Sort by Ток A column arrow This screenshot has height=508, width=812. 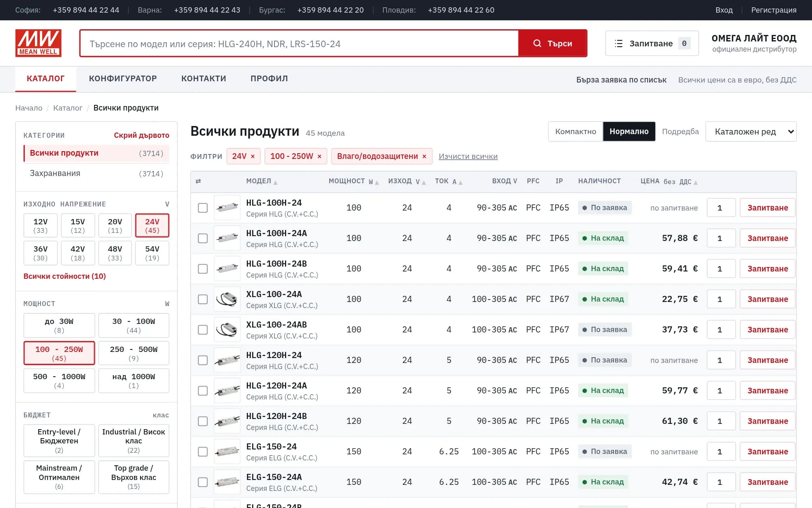(x=460, y=182)
